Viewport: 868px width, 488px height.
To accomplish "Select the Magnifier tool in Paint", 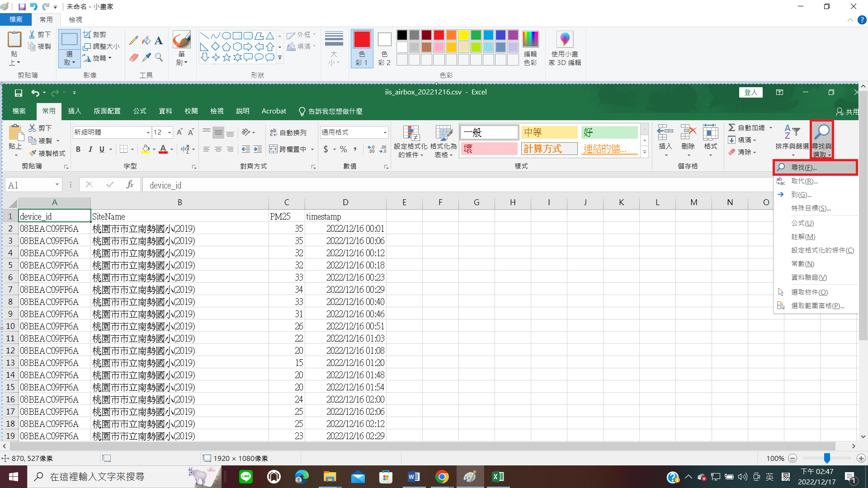I will click(159, 57).
